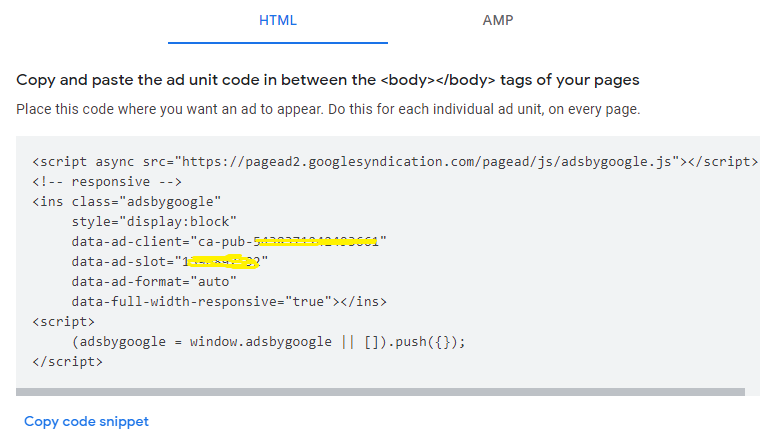Viewport: 778px width, 437px height.
Task: Click the data-ad-slot line in code
Action: (170, 261)
